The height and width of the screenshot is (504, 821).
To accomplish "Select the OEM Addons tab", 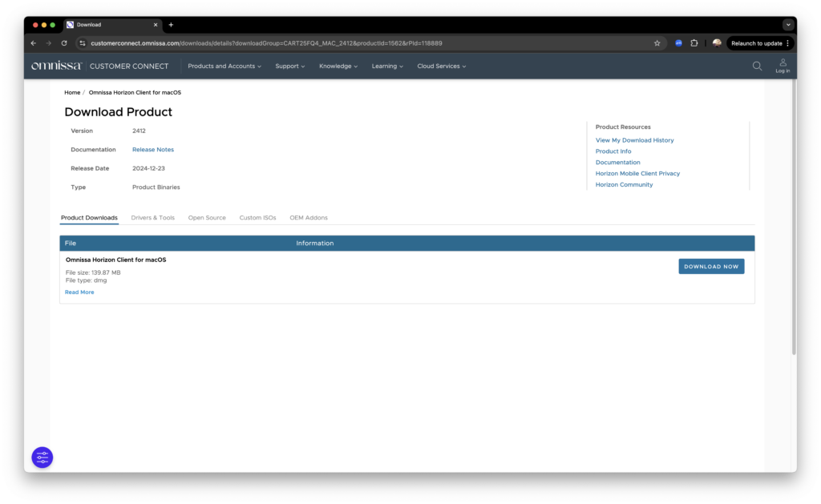I will pyautogui.click(x=309, y=217).
